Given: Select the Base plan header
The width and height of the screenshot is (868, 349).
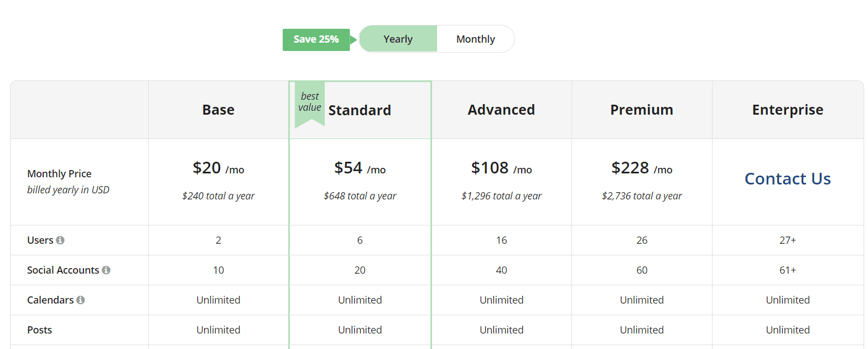Looking at the screenshot, I should [218, 110].
